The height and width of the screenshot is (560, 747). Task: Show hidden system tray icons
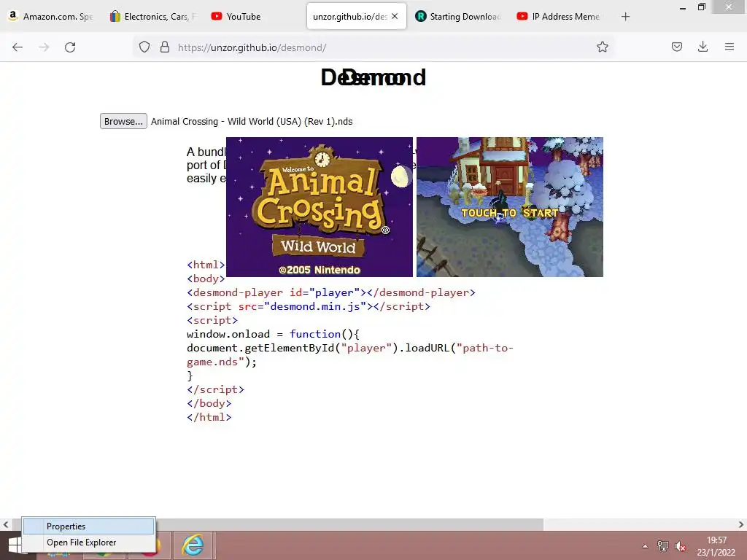pos(645,546)
